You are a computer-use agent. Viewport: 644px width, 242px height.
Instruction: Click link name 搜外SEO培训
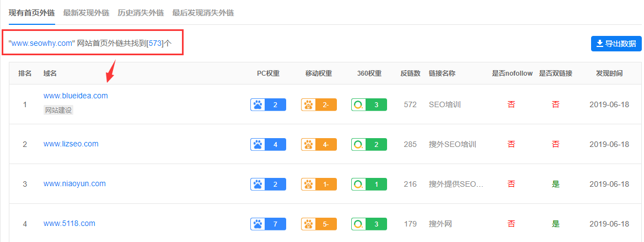pos(452,144)
